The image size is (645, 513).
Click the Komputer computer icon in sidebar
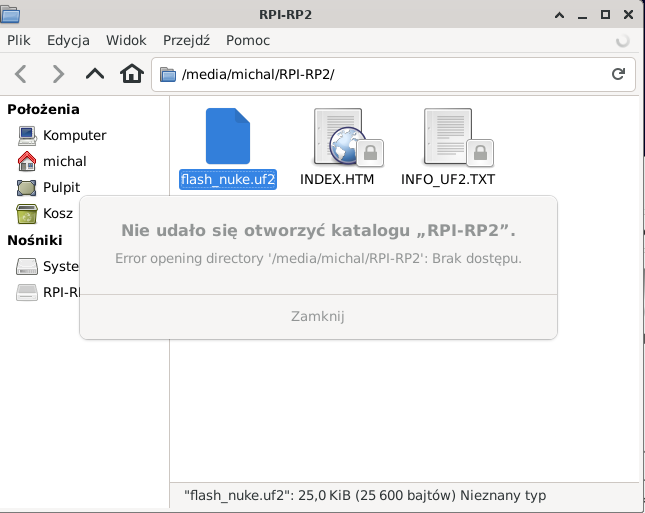coord(27,136)
